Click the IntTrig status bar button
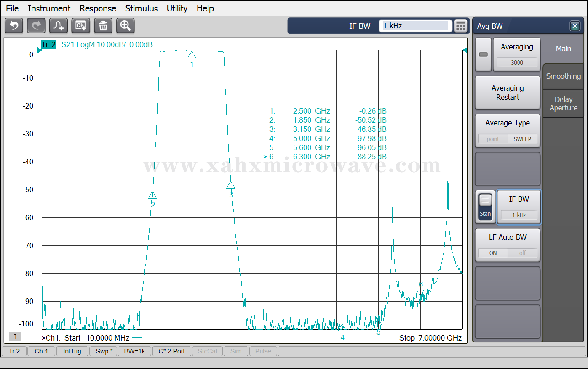This screenshot has height=369, width=588. [x=72, y=351]
